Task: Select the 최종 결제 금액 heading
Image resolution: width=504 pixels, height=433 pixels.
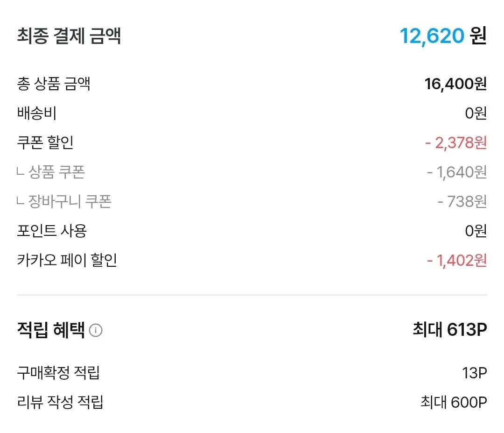Action: tap(69, 35)
